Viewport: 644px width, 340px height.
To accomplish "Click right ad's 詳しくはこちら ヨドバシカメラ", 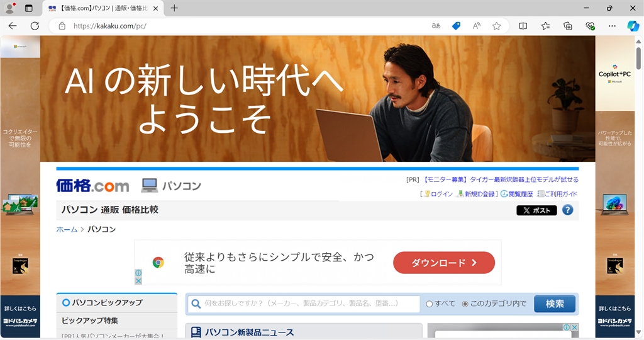I will tap(615, 316).
